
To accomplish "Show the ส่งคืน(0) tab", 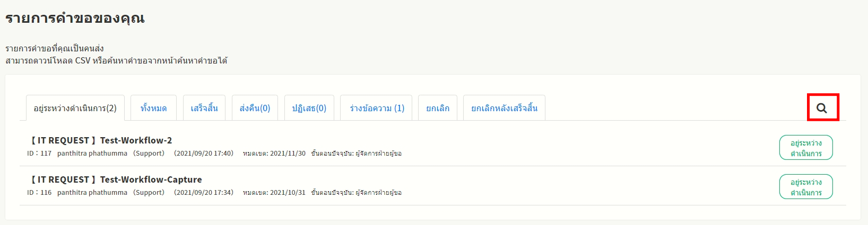I will (255, 108).
